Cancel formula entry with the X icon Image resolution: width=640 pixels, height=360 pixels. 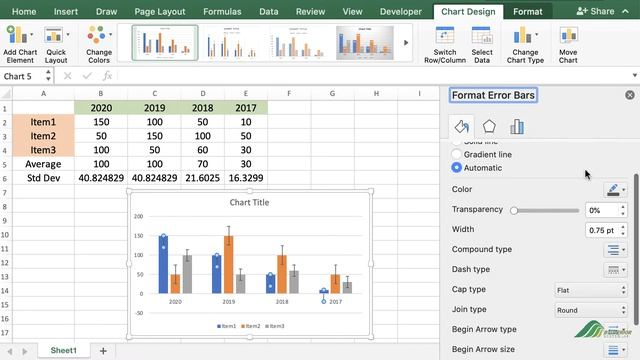pyautogui.click(x=67, y=76)
